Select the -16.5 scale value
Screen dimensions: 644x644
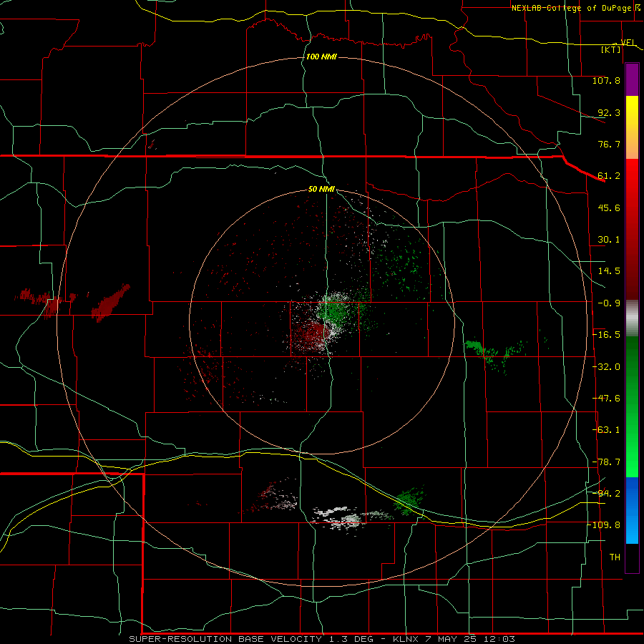[x=606, y=335]
